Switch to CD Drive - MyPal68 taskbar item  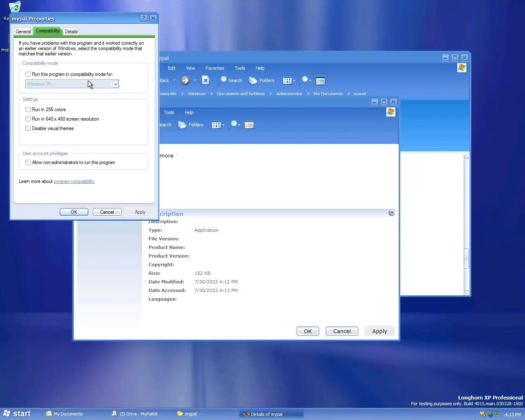[135, 414]
